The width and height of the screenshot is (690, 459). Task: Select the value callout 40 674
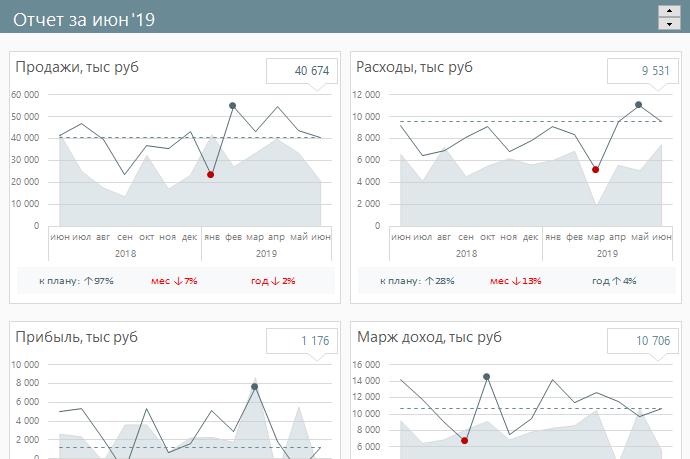click(302, 71)
